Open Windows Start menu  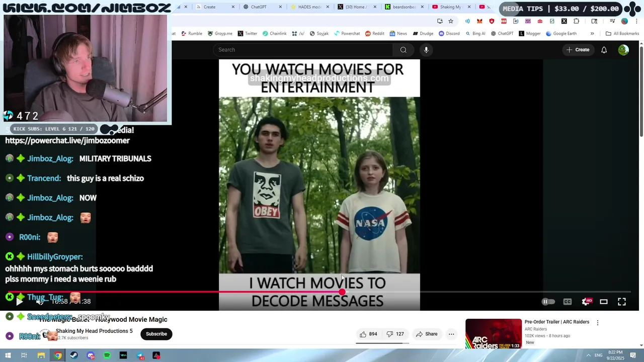coord(8,355)
